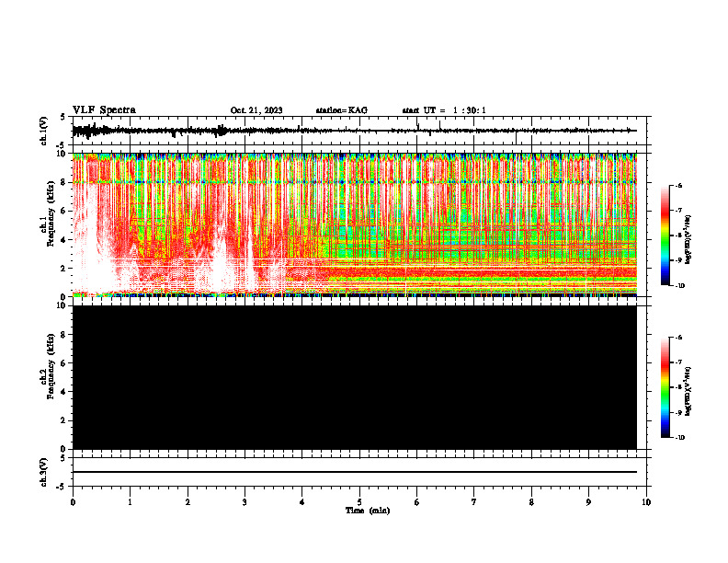Click time axis tick label "5"
The width and height of the screenshot is (728, 563).
point(359,502)
